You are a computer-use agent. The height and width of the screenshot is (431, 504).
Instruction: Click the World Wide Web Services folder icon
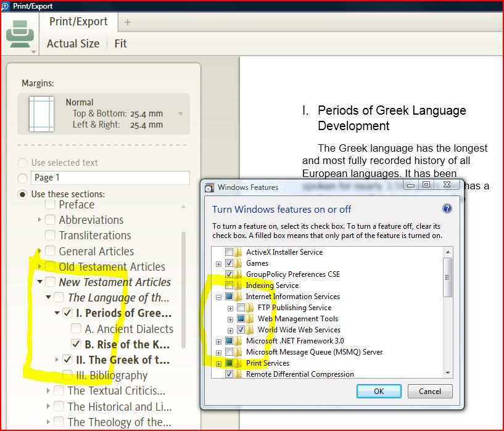pos(249,329)
